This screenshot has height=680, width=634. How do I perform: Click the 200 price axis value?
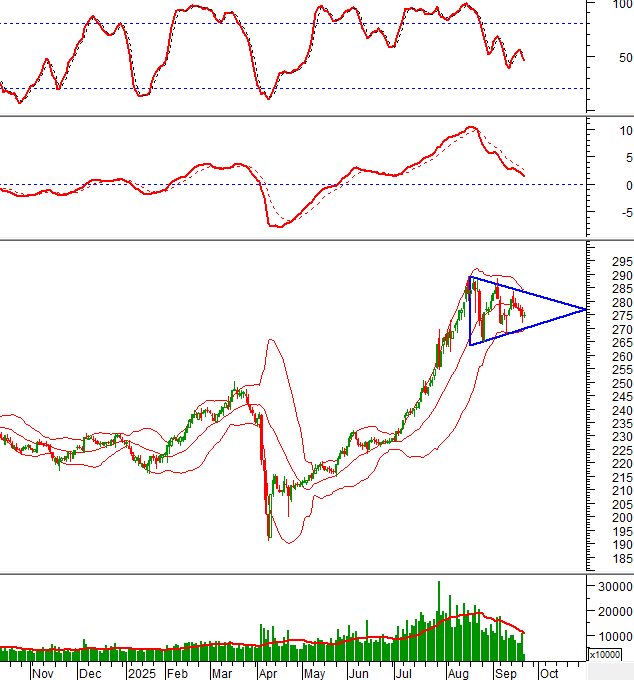[x=622, y=518]
